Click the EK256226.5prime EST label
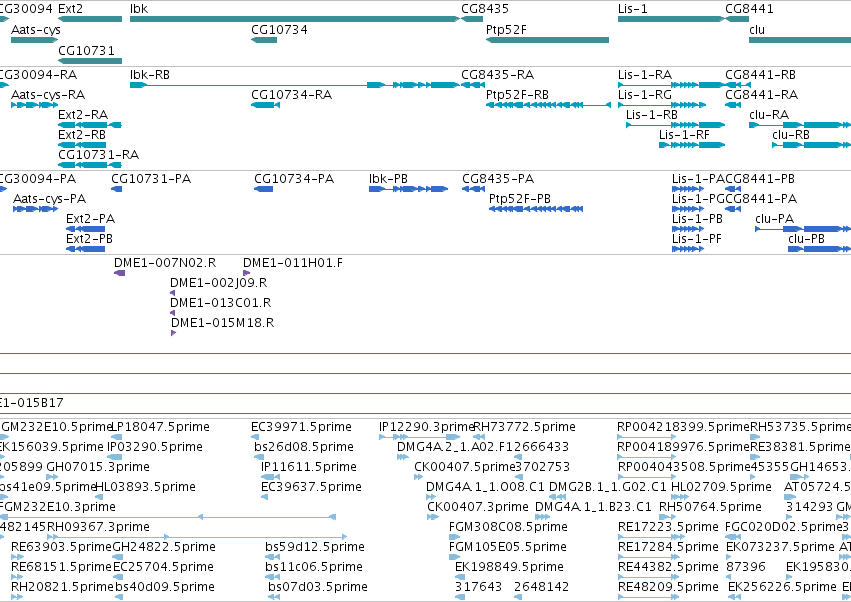851x602 pixels. [782, 587]
